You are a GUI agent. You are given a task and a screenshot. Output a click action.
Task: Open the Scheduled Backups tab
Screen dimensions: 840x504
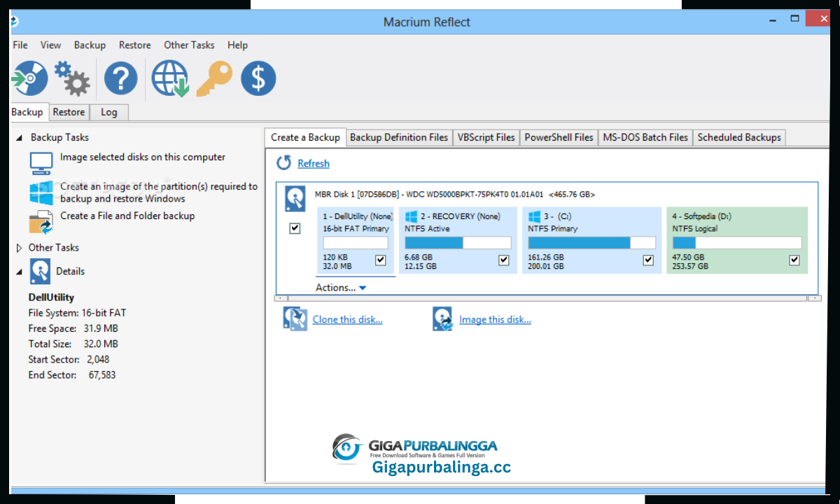click(739, 137)
